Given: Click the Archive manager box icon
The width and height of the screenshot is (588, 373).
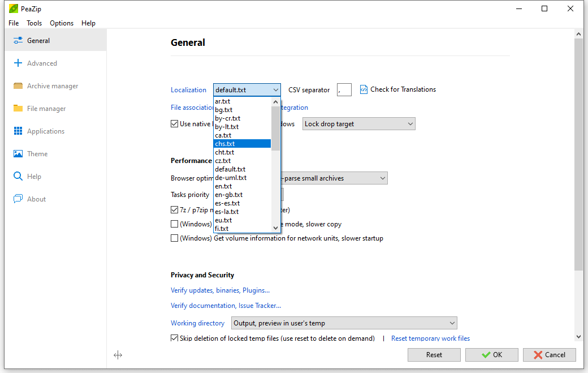Looking at the screenshot, I should tap(18, 86).
